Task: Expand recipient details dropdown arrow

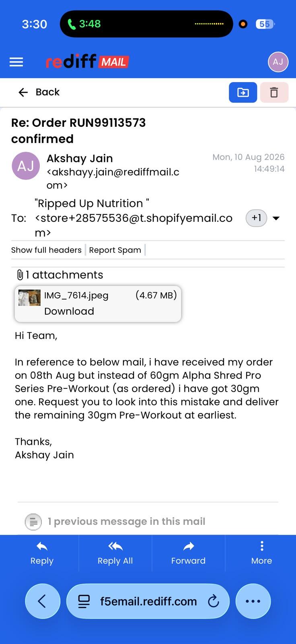Action: pos(276,218)
